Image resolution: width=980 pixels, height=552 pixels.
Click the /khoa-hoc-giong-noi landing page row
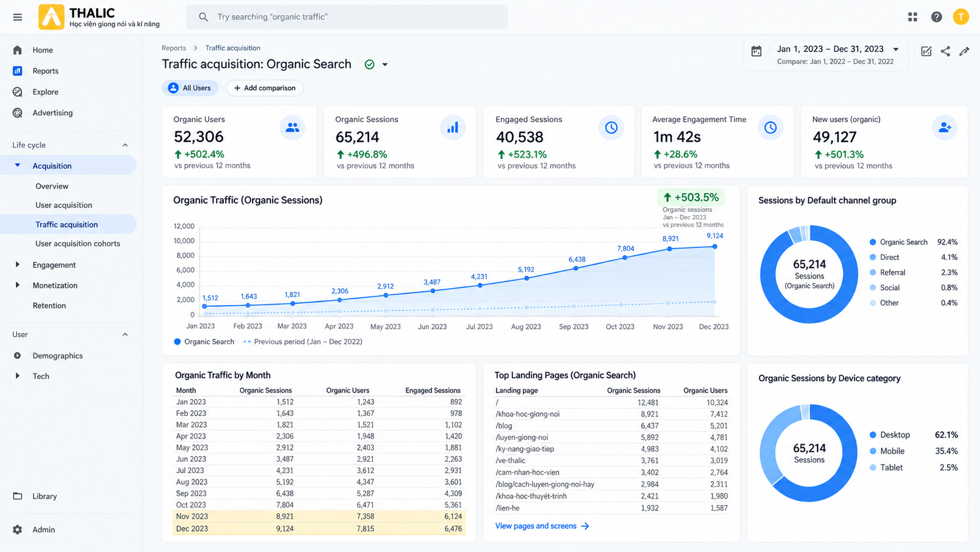click(x=611, y=414)
